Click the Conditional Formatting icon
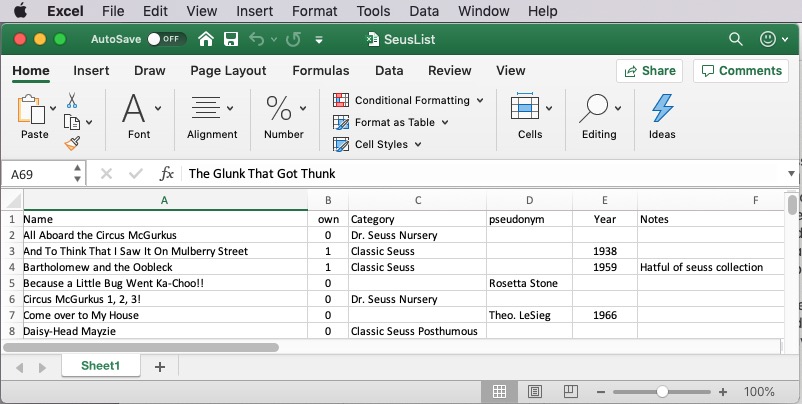The width and height of the screenshot is (802, 404). [341, 100]
